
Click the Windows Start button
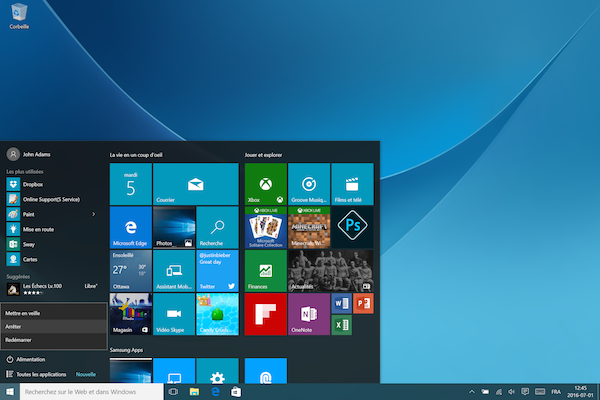[x=10, y=392]
